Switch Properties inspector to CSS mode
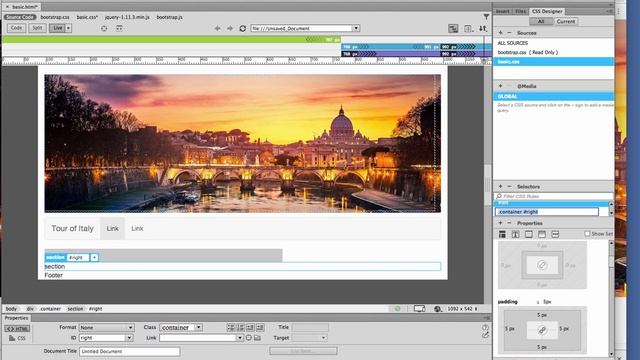This screenshot has height=360, width=640. [17, 338]
